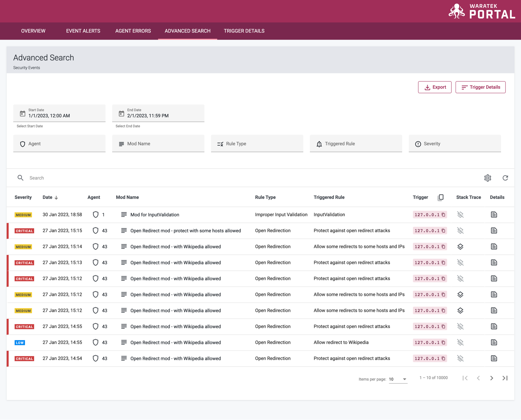Change items per page dropdown
Viewport: 521px width, 420px height.
398,379
